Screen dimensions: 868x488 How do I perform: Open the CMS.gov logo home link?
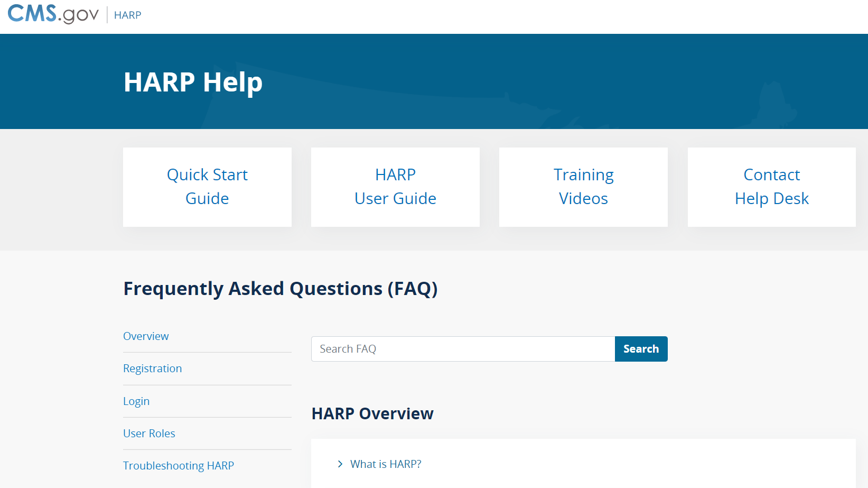[x=53, y=14]
